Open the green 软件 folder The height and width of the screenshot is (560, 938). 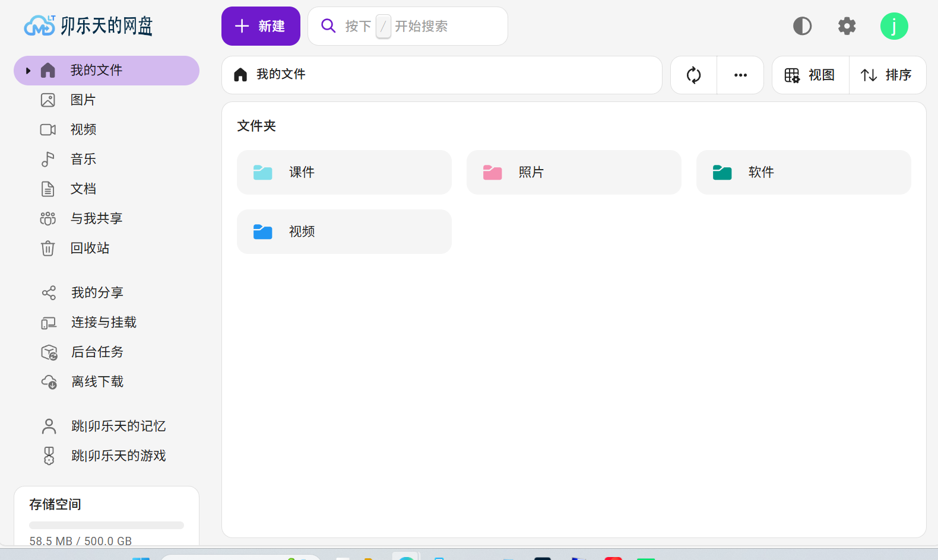coord(803,173)
